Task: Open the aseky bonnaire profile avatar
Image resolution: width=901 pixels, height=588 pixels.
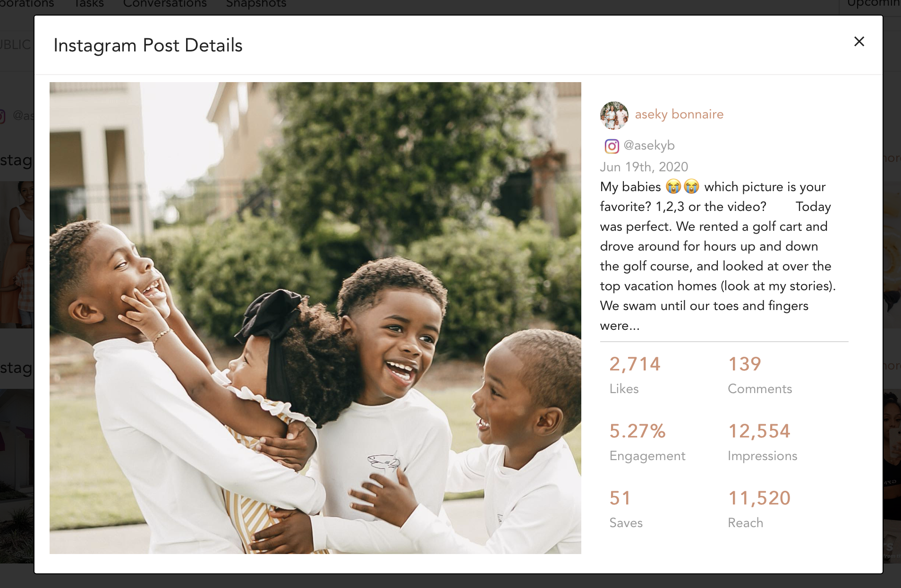Action: (x=614, y=115)
